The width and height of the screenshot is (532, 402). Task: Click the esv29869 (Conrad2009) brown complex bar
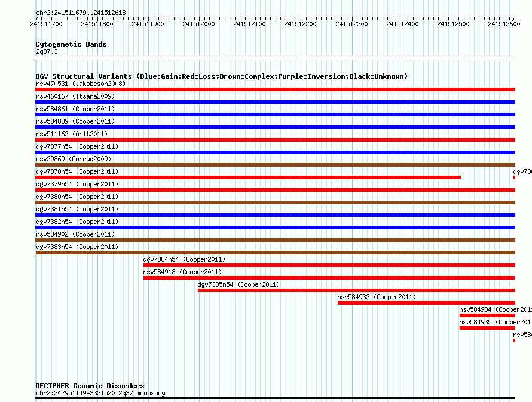click(275, 165)
